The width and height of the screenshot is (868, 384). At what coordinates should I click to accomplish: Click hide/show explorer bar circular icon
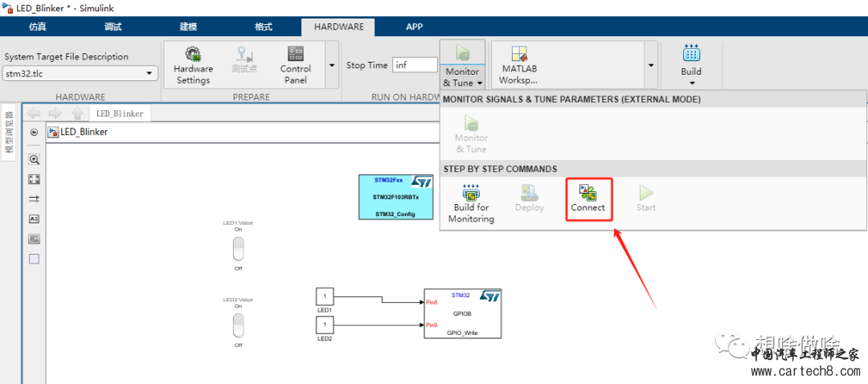tap(34, 133)
